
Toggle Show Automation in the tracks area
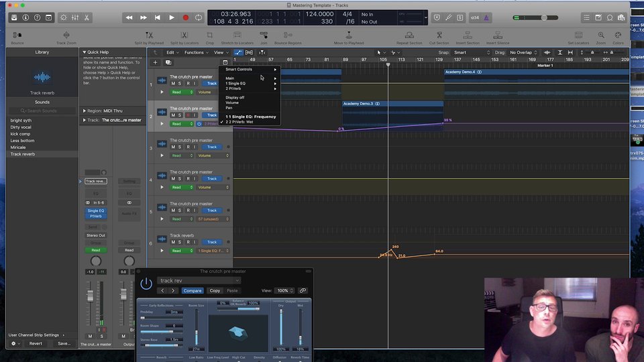238,52
